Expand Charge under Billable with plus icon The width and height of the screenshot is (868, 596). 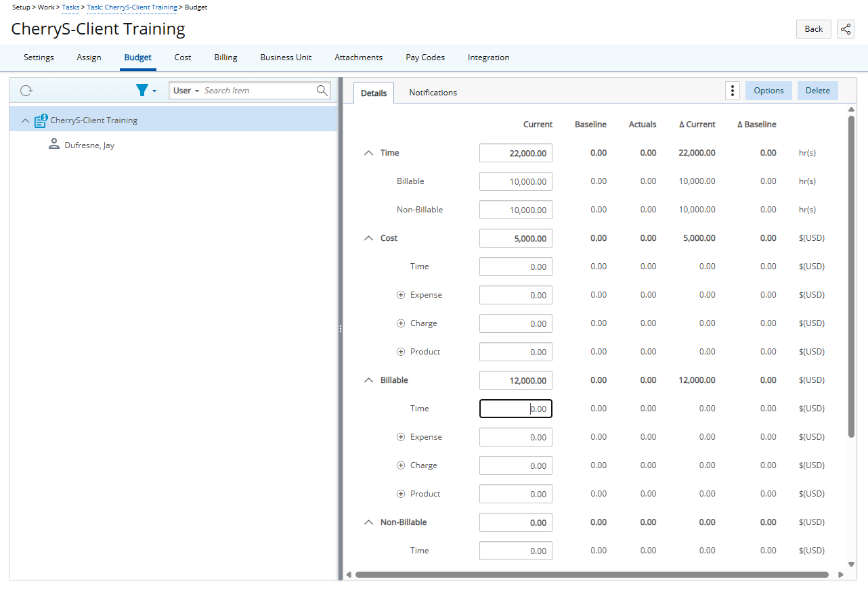[x=401, y=465]
